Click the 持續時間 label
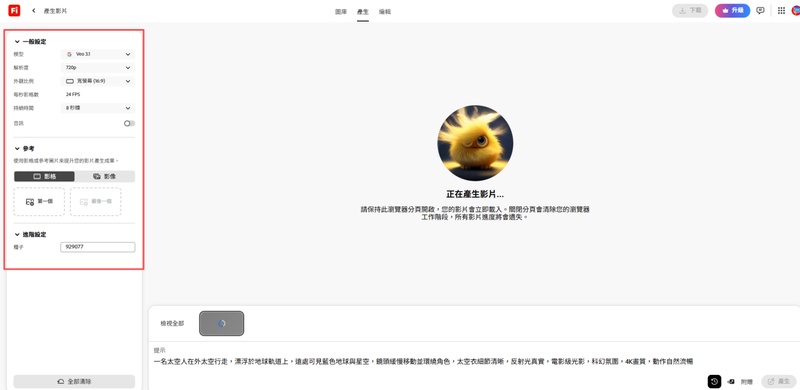The width and height of the screenshot is (800, 390). point(23,108)
